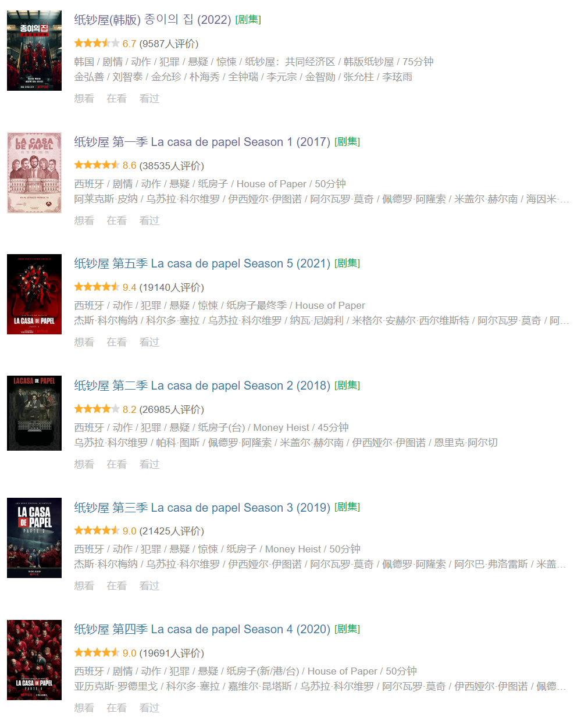Click the star rating of Season 5 (9.4)
Image resolution: width=588 pixels, height=717 pixels.
97,287
